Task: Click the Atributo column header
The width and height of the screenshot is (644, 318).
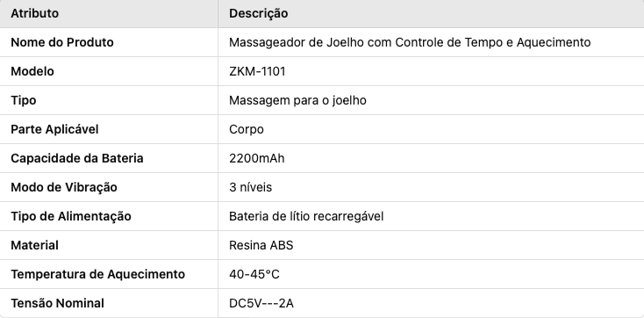Action: (34, 13)
